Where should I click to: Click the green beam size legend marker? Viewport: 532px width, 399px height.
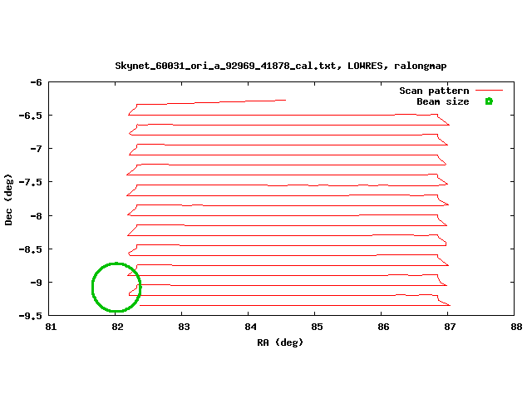click(x=489, y=101)
